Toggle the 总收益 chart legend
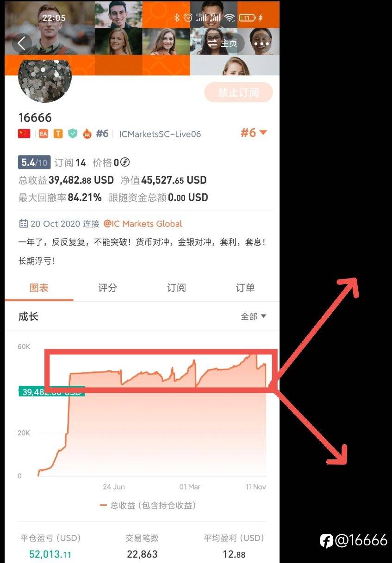The image size is (392, 563). 148,506
